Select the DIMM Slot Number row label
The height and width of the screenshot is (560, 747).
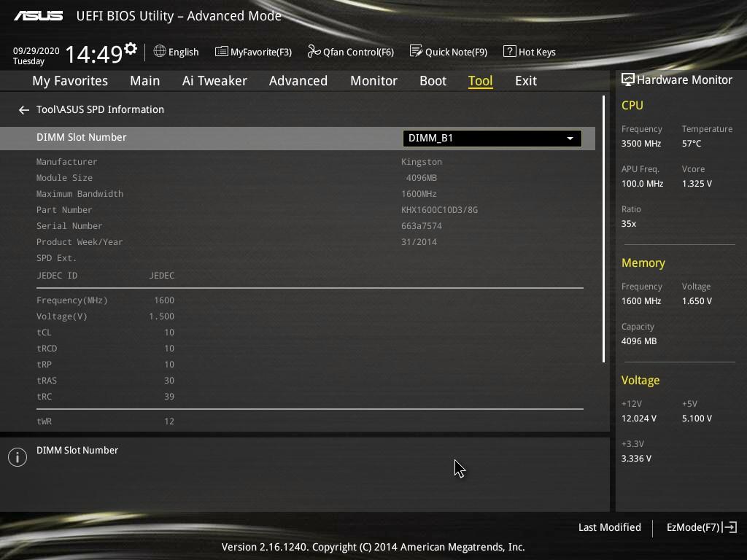pos(82,137)
